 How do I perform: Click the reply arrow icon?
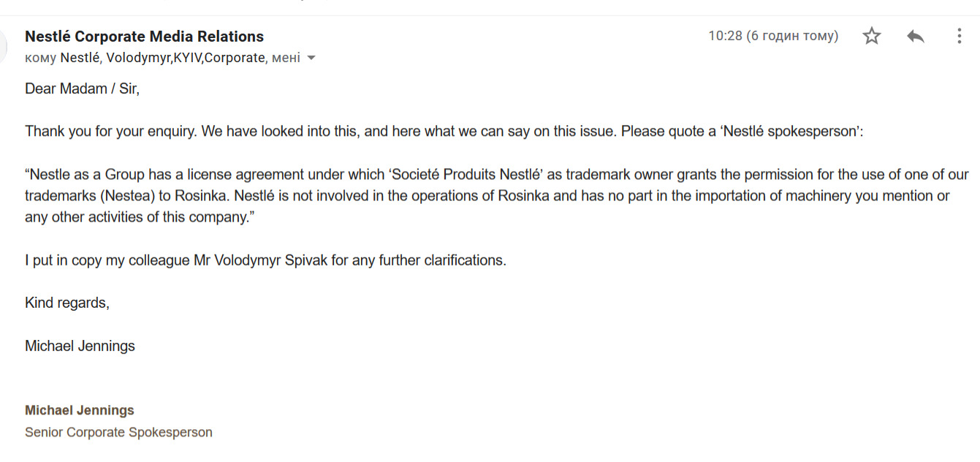(915, 36)
